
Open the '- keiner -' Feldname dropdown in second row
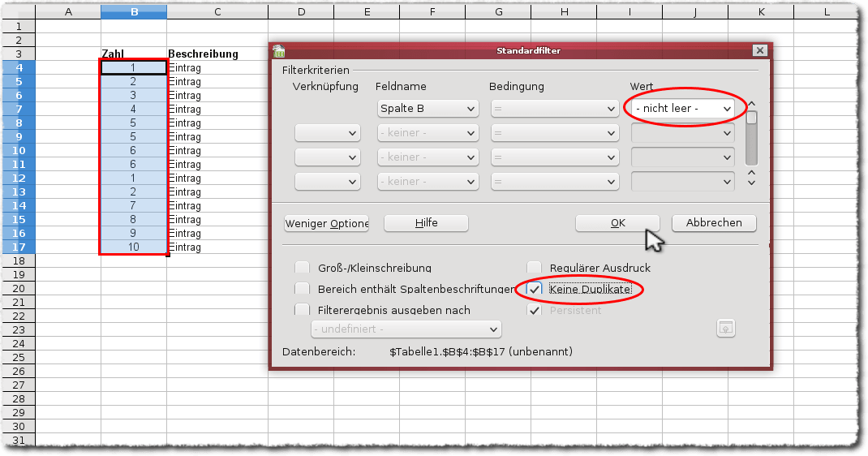(428, 133)
